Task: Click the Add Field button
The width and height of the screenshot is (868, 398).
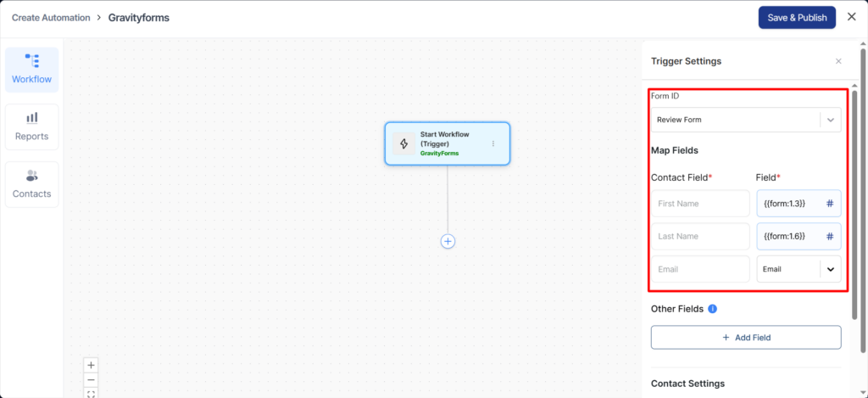Action: 746,338
